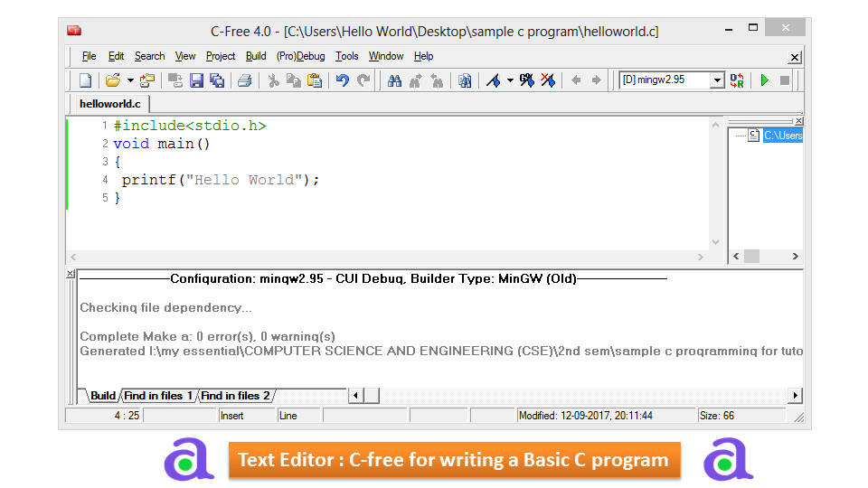
Task: Redo the last undone edit
Action: pyautogui.click(x=363, y=80)
